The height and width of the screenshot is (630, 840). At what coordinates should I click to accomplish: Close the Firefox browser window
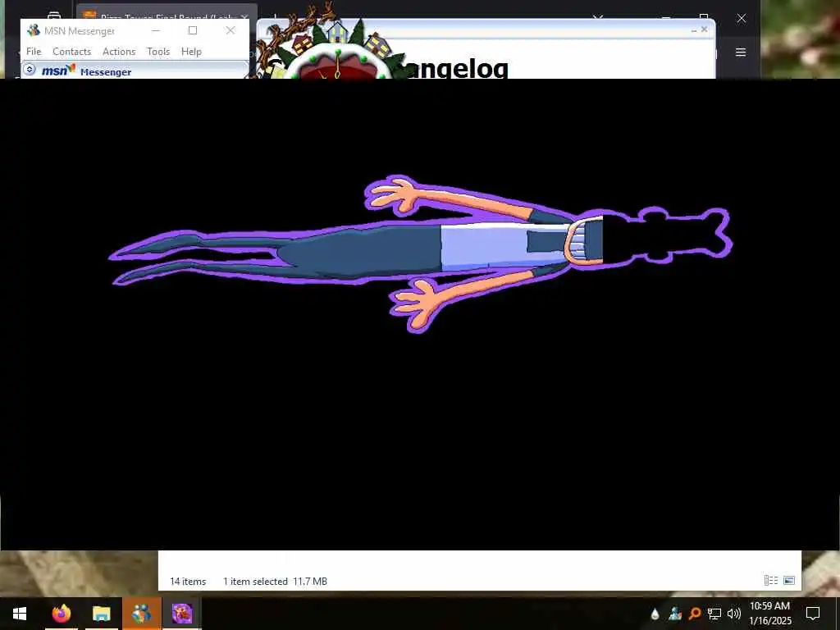pos(742,19)
